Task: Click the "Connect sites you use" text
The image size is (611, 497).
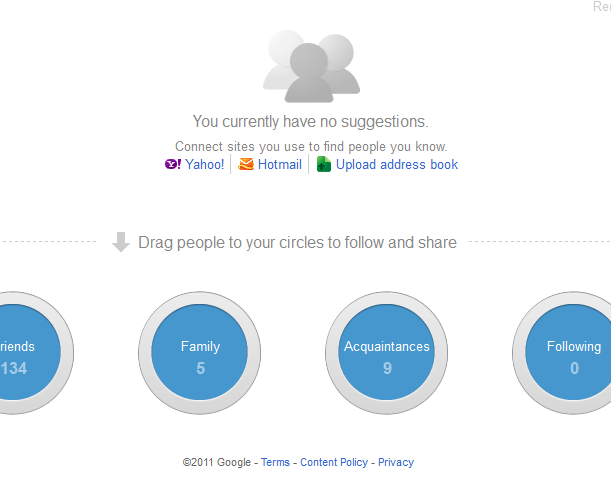Action: pos(311,146)
